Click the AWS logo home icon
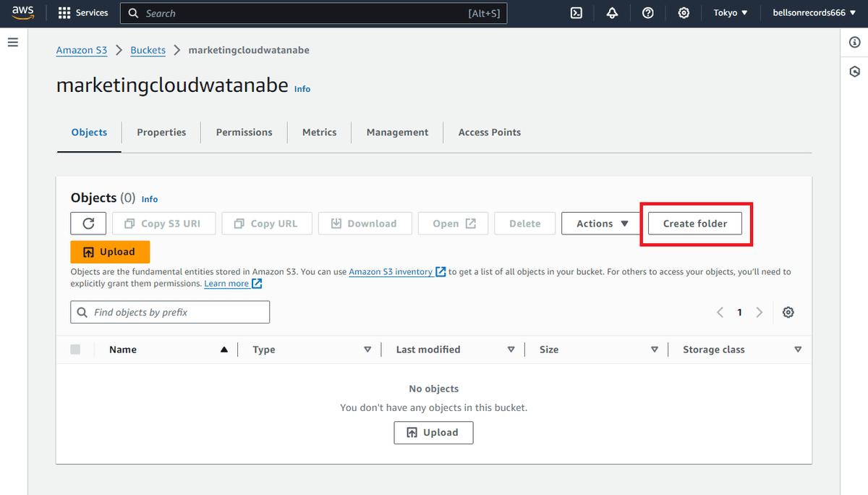 [23, 13]
